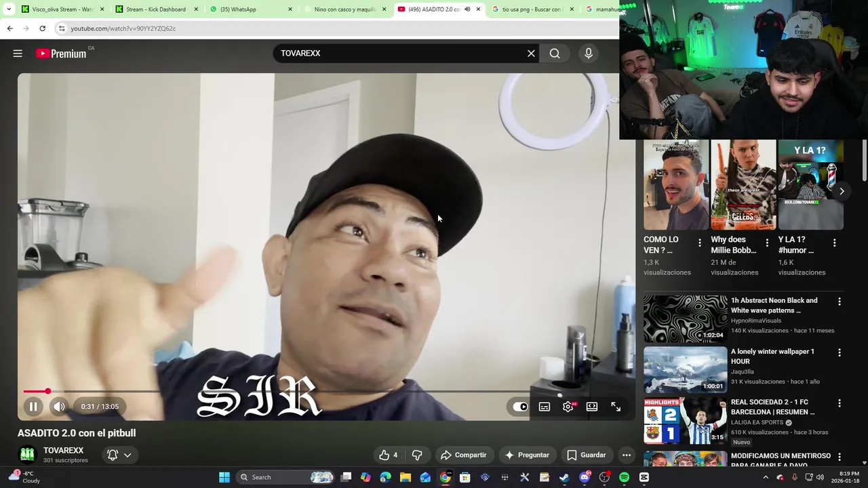Open options for Why does Millie Bobb short

point(767,242)
